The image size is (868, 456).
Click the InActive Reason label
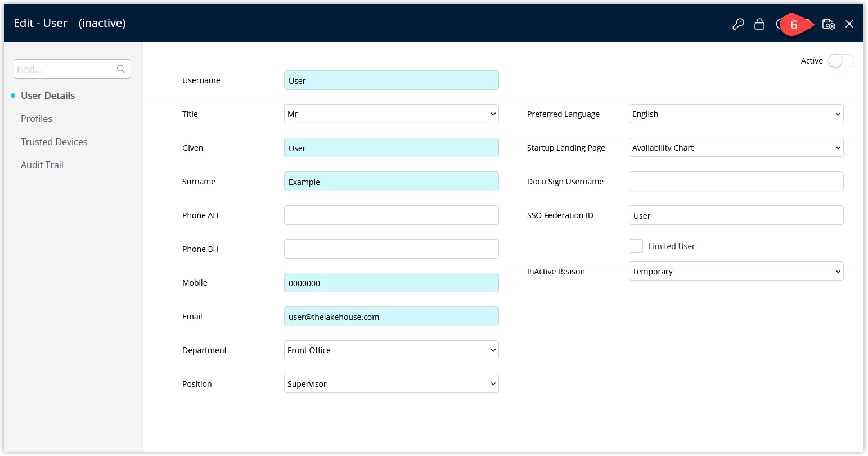(556, 272)
